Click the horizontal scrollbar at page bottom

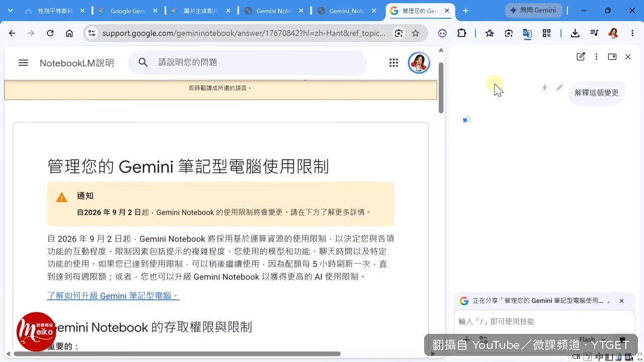pyautogui.click(x=177, y=353)
